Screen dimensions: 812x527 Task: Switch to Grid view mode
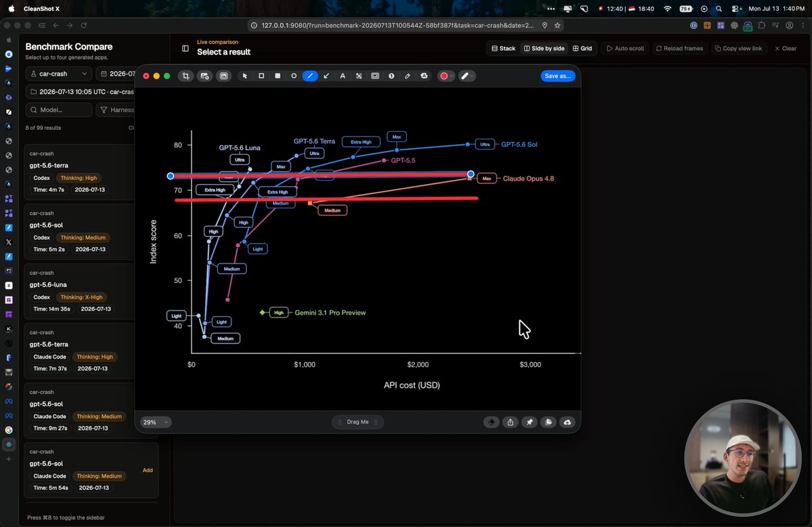(x=582, y=49)
